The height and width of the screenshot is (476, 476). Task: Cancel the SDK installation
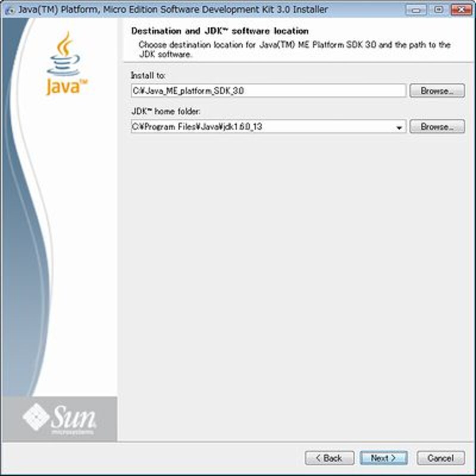click(x=440, y=458)
